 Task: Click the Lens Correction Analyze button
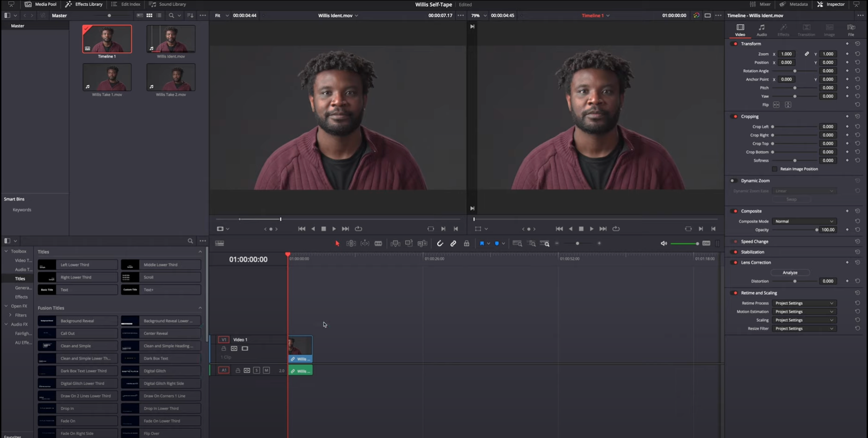click(790, 273)
